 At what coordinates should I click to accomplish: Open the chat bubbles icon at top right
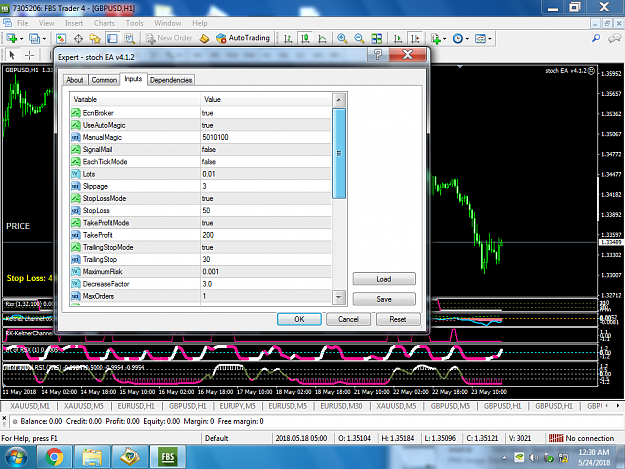point(614,38)
